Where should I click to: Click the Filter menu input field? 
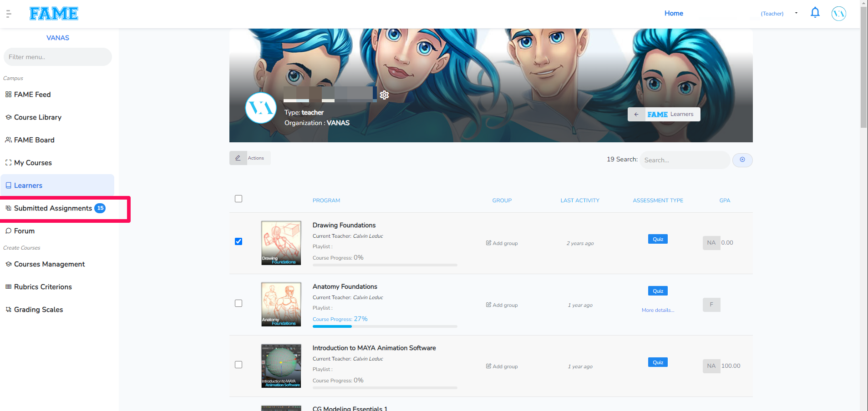click(57, 57)
